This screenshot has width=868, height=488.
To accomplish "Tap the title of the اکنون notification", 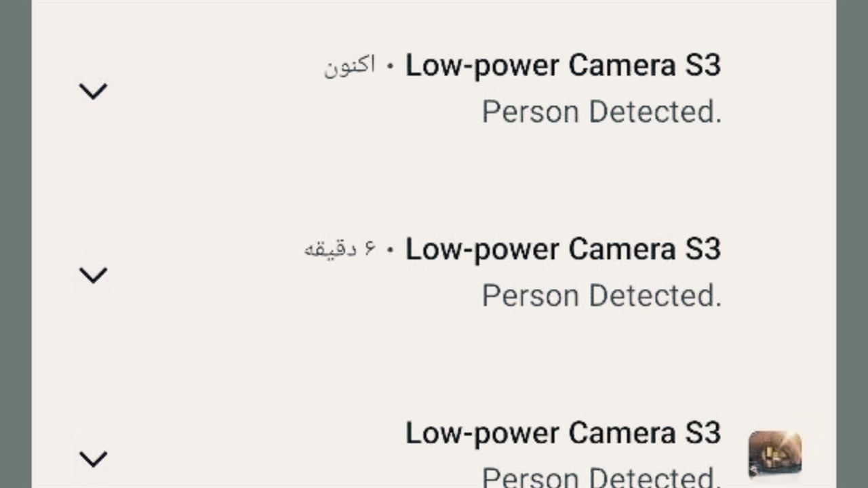I will (x=563, y=66).
